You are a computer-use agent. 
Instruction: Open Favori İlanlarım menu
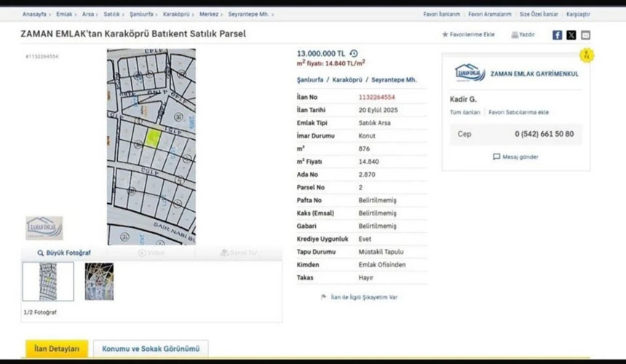coord(442,15)
